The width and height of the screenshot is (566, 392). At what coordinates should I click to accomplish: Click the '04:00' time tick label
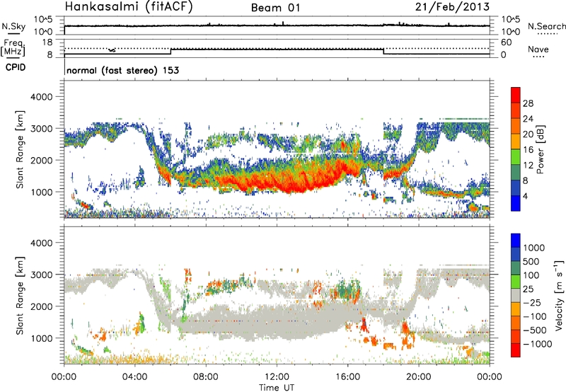pyautogui.click(x=134, y=377)
